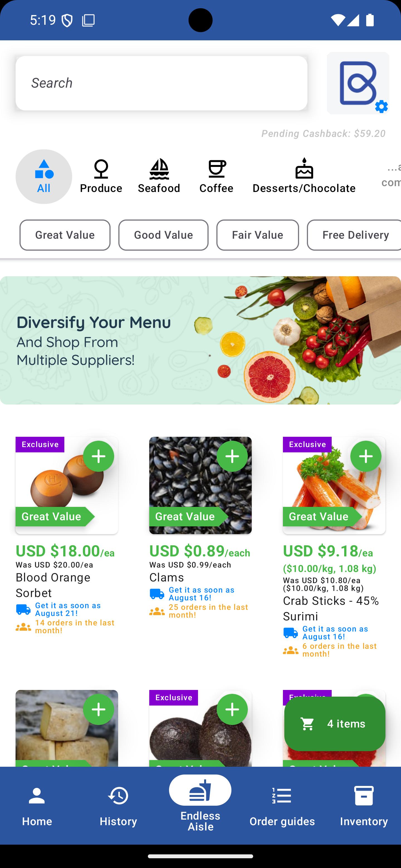Toggle the Great Value filter chip
Screen dimensions: 401x868
65,235
